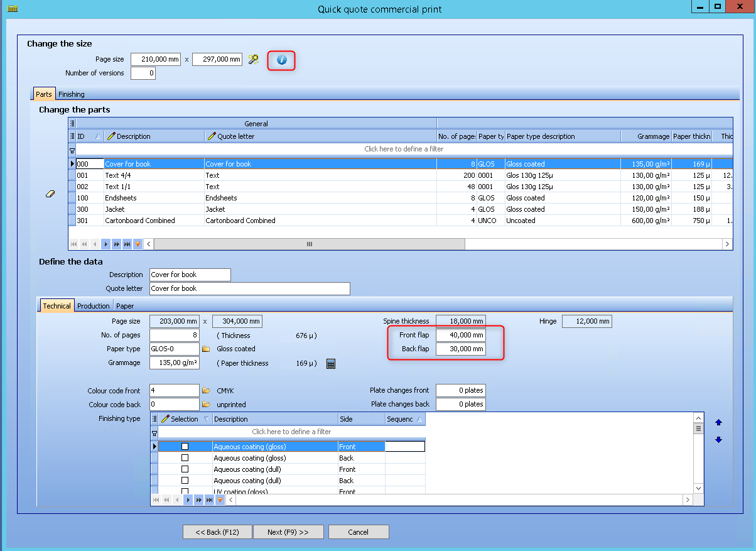756x551 pixels.
Task: Move finishing type up with blue arrow
Action: 718,423
